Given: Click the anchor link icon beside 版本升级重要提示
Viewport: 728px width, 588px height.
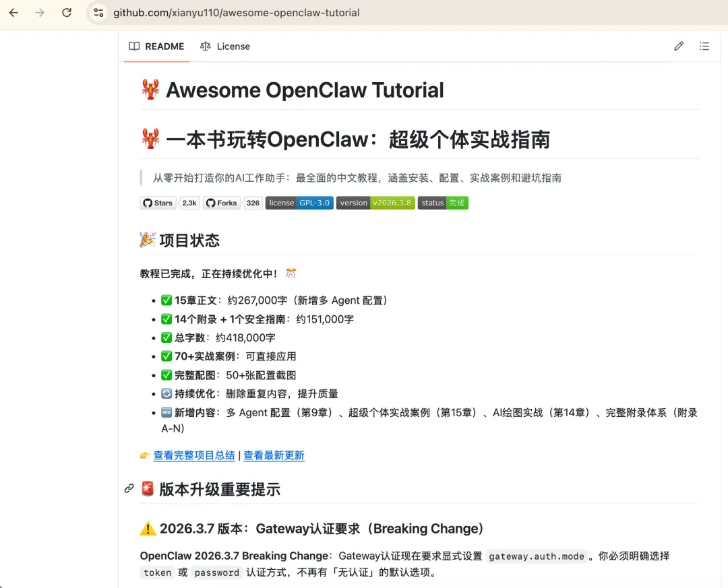Looking at the screenshot, I should [x=129, y=488].
